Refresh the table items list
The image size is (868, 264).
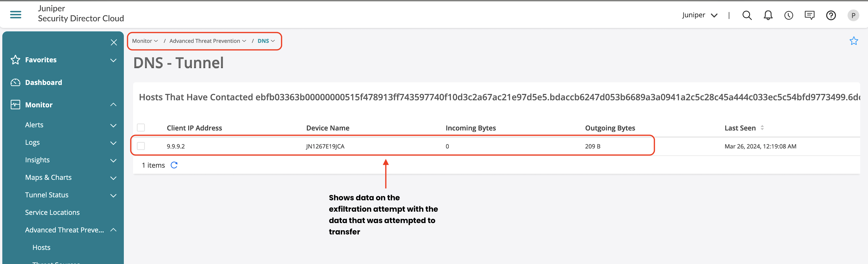(x=174, y=165)
